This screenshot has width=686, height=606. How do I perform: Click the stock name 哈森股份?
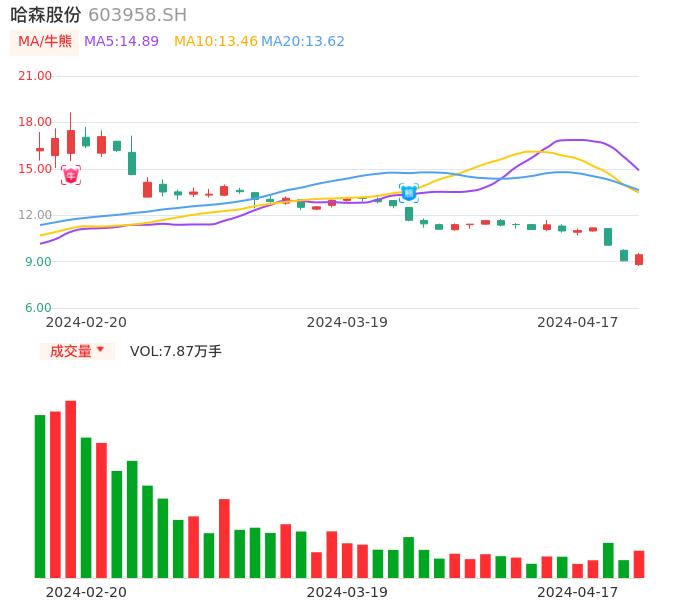pos(46,15)
